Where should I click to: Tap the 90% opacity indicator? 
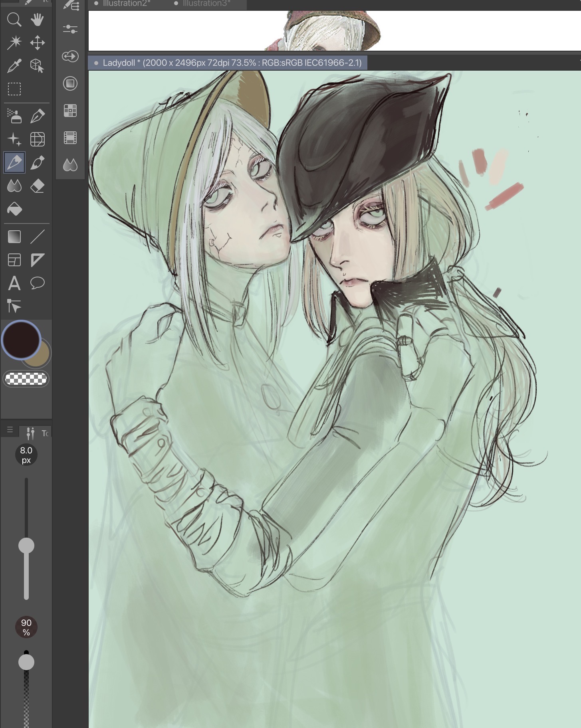click(26, 627)
